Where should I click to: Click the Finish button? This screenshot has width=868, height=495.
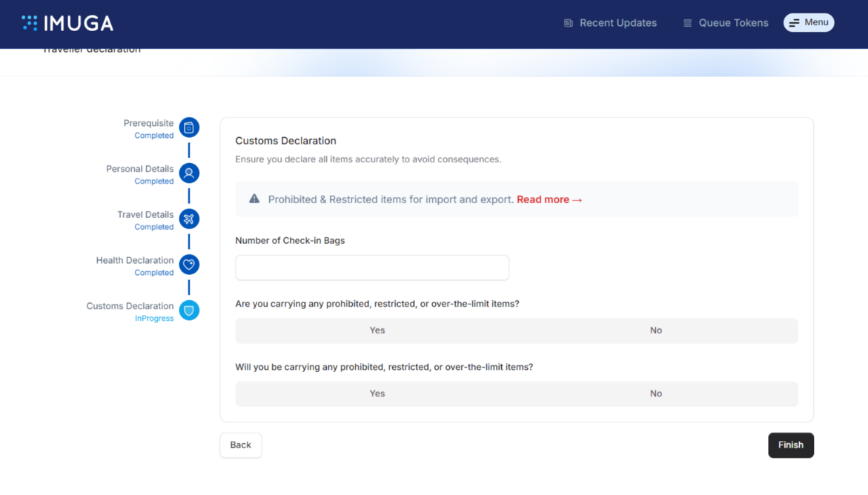pos(790,445)
